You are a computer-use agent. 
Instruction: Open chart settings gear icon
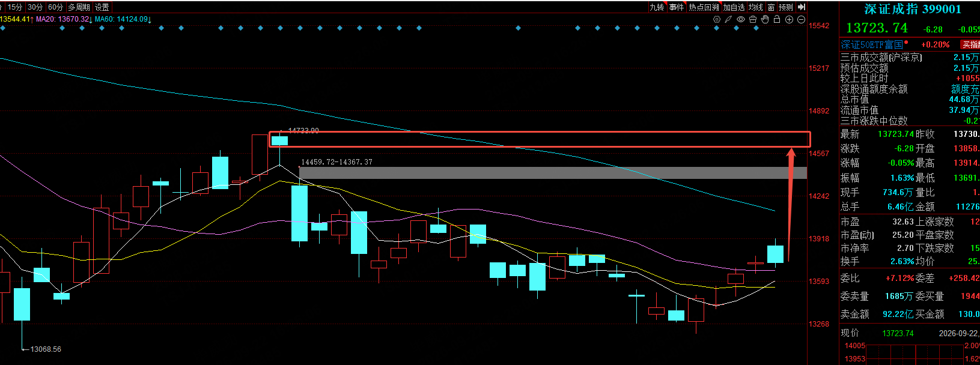tap(716, 19)
